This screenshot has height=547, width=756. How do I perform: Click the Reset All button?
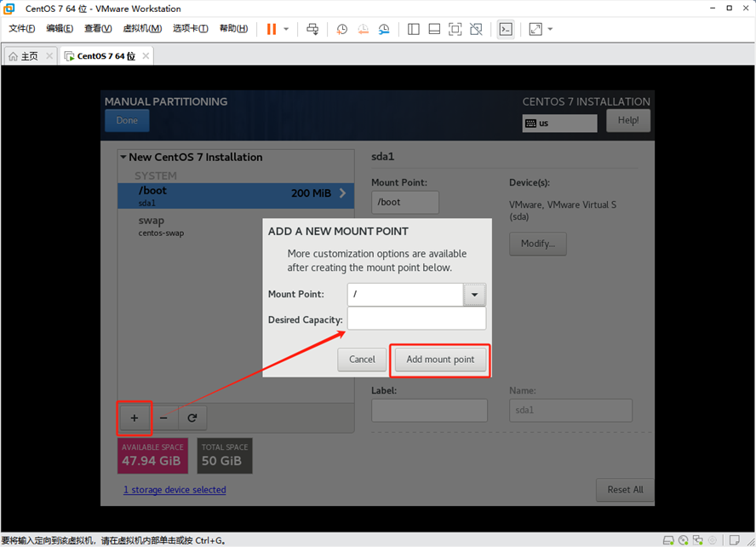coord(625,490)
